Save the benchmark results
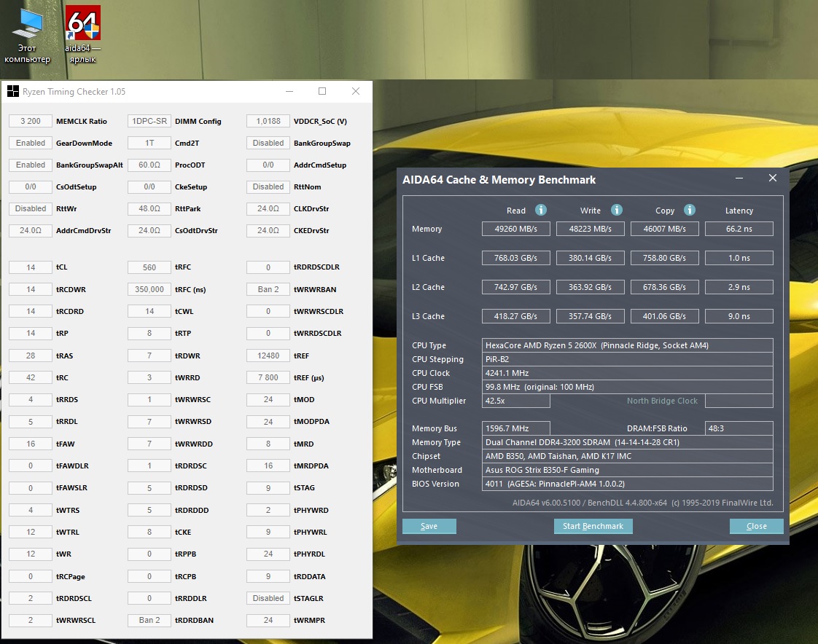 [429, 526]
